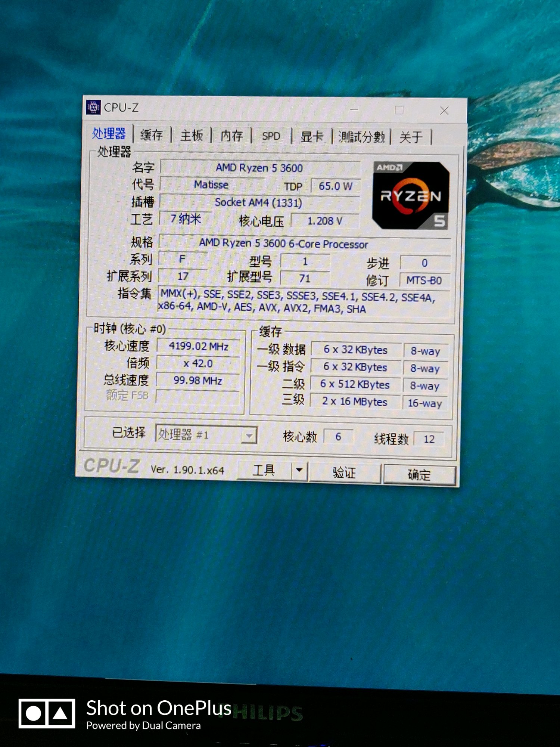The width and height of the screenshot is (560, 747).
Task: Click the 工具 button
Action: 264,470
